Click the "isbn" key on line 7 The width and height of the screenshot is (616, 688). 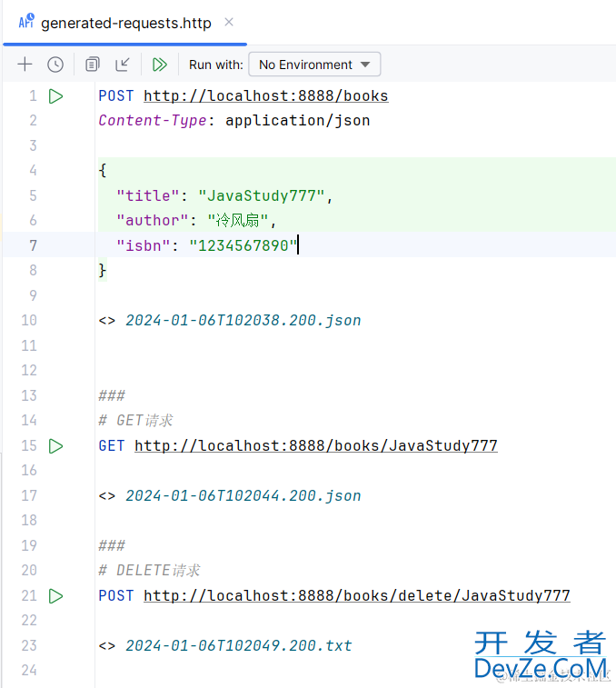pos(144,245)
